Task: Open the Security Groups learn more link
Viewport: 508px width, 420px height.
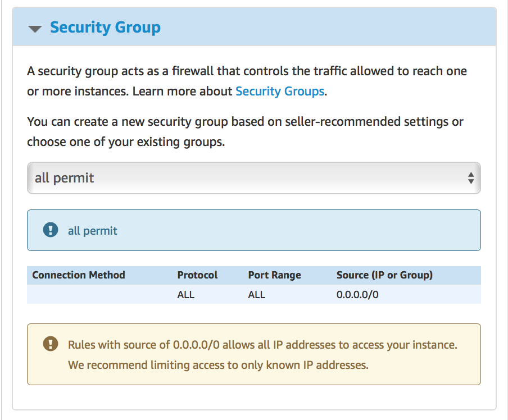Action: [279, 92]
